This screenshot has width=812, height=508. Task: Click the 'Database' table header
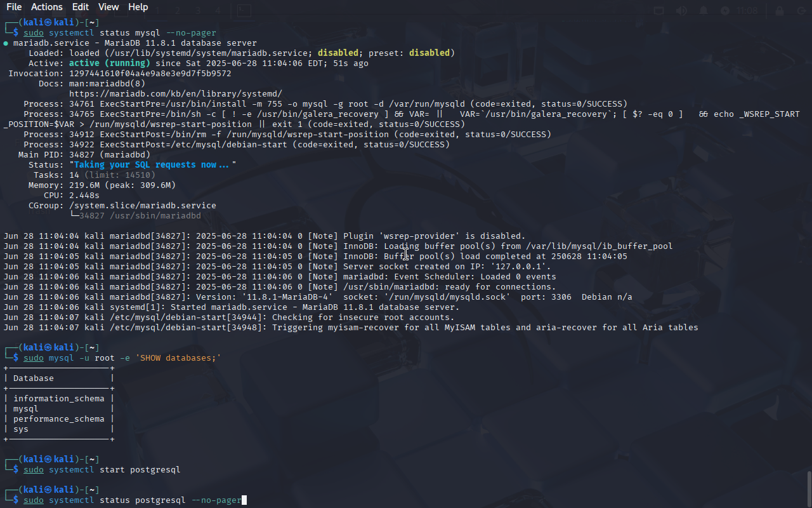tap(34, 378)
